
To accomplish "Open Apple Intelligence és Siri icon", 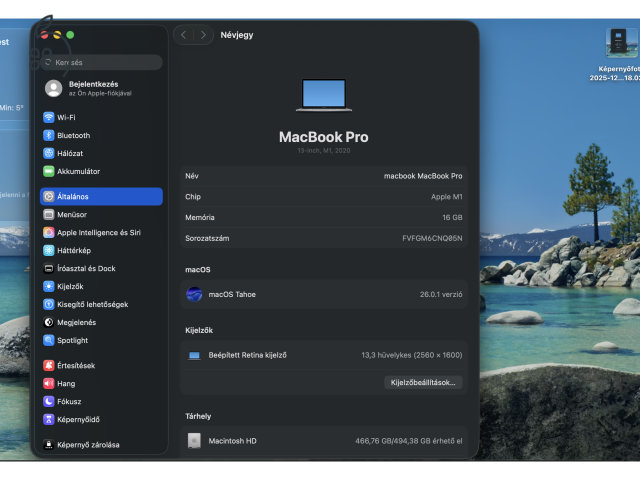I will click(49, 233).
